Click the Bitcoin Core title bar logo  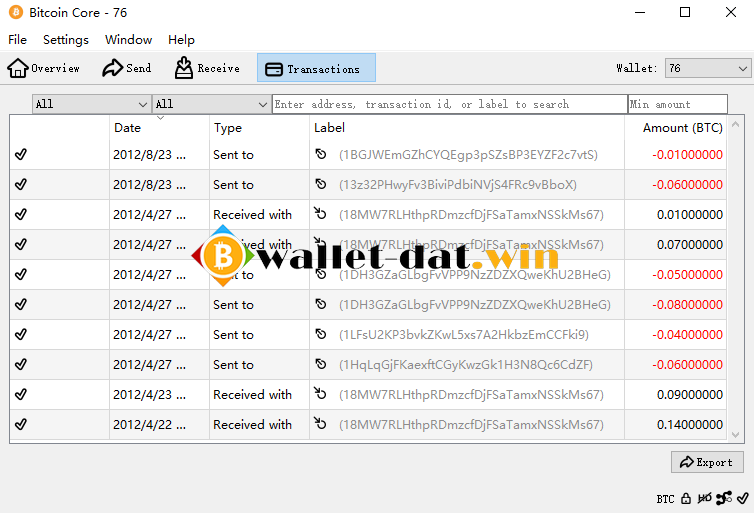point(15,12)
